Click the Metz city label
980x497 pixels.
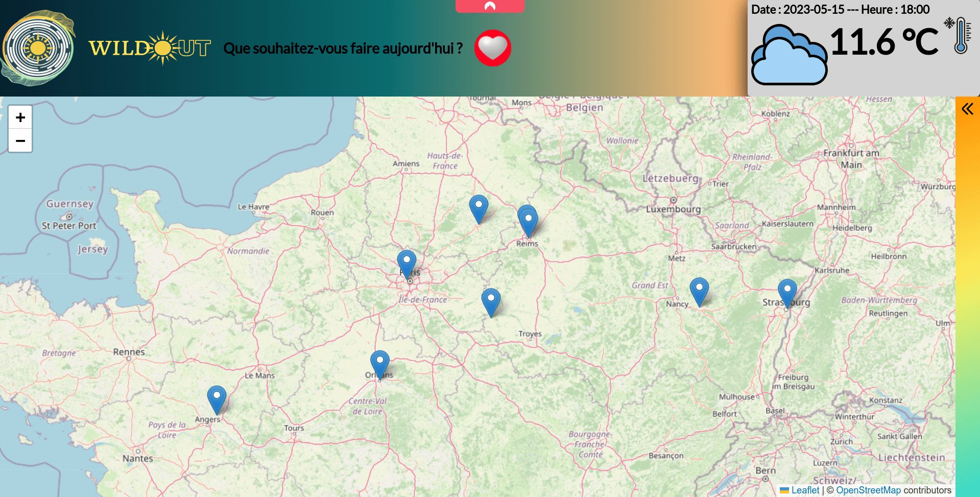pos(677,258)
